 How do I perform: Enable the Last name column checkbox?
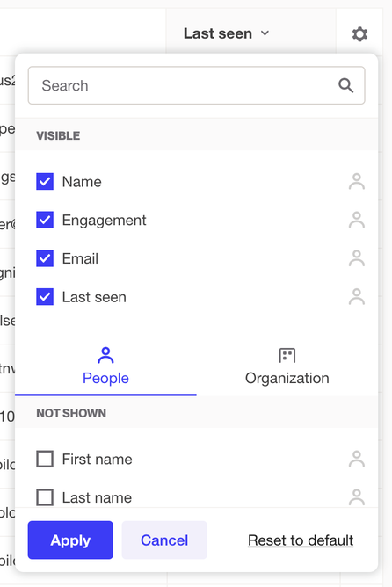[x=45, y=497]
